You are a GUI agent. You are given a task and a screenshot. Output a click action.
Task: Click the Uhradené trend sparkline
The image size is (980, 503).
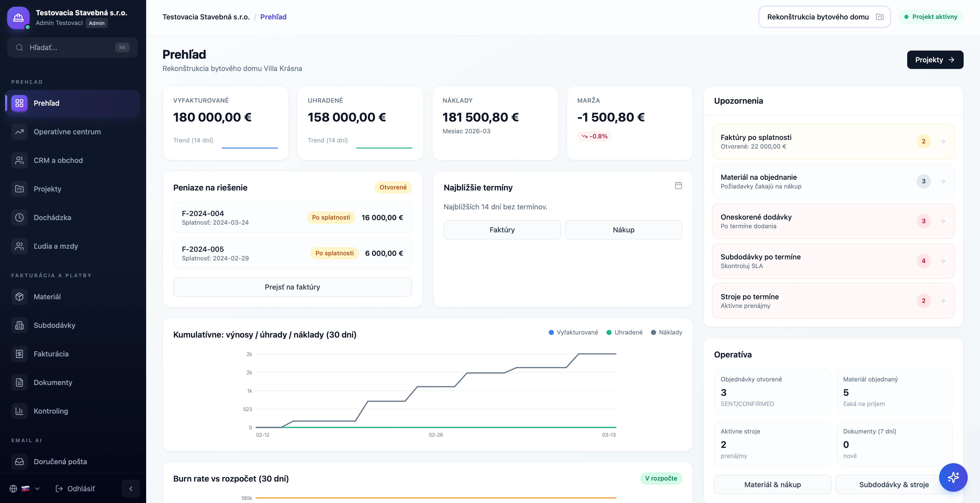384,148
